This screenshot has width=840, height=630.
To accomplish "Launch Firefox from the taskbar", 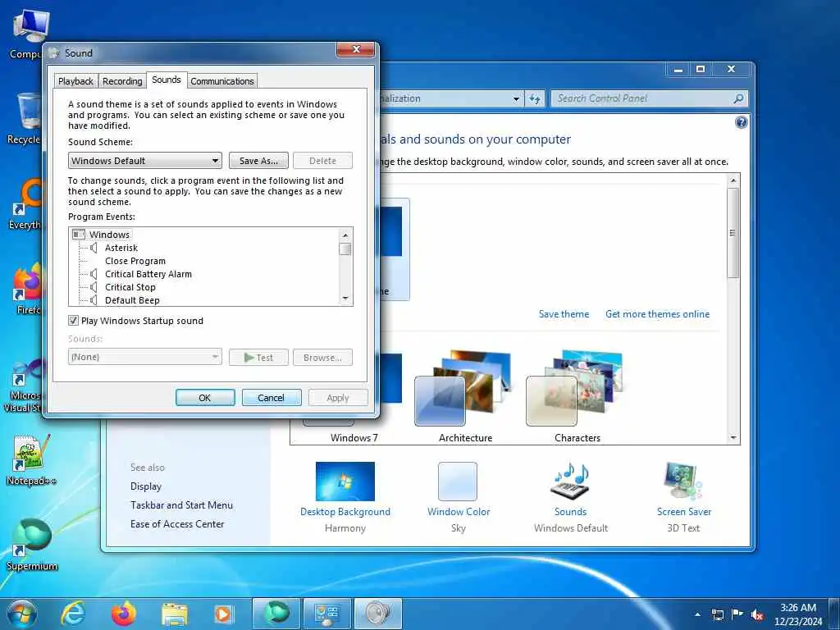I will 123,614.
